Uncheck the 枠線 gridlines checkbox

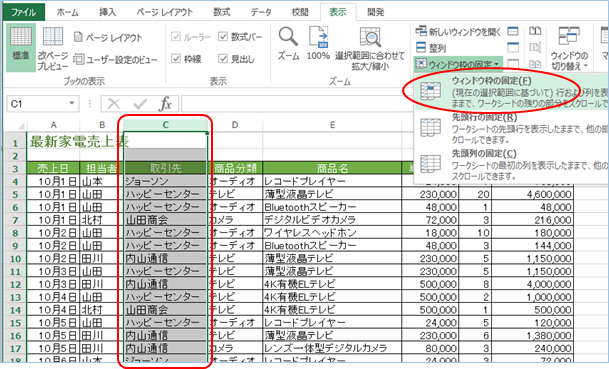(x=176, y=59)
